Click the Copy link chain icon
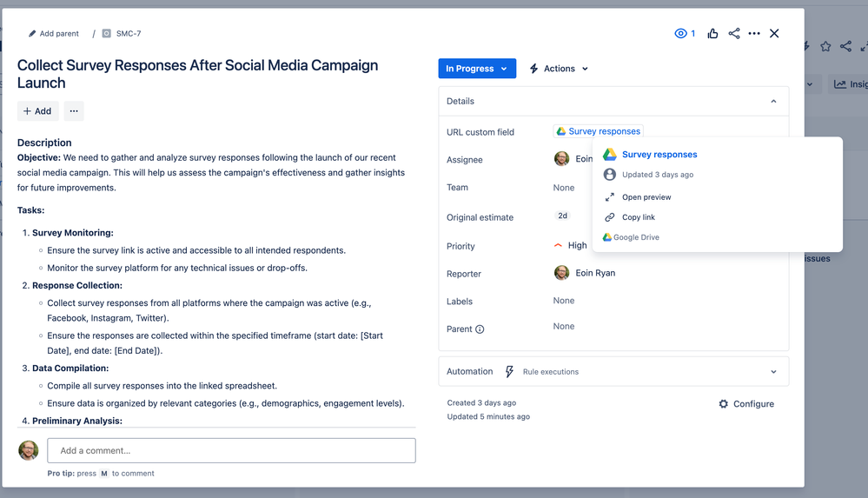Image resolution: width=868 pixels, height=498 pixels. 609,217
